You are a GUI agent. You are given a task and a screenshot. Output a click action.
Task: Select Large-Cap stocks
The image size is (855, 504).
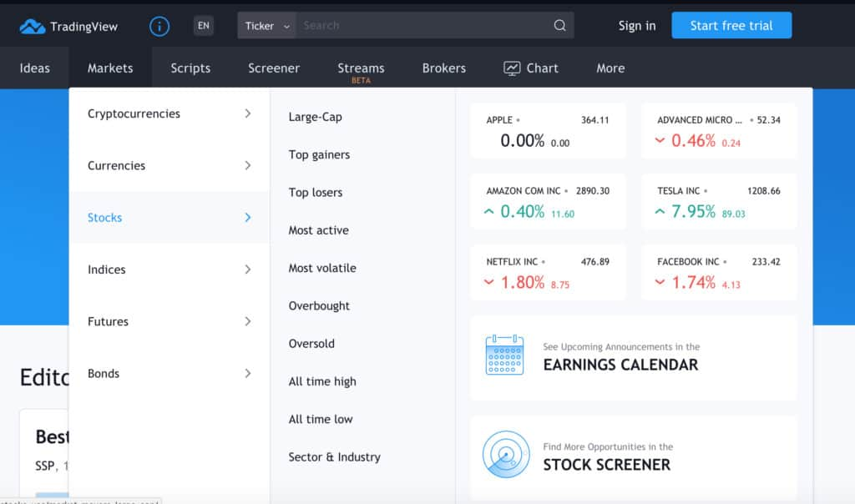(315, 117)
